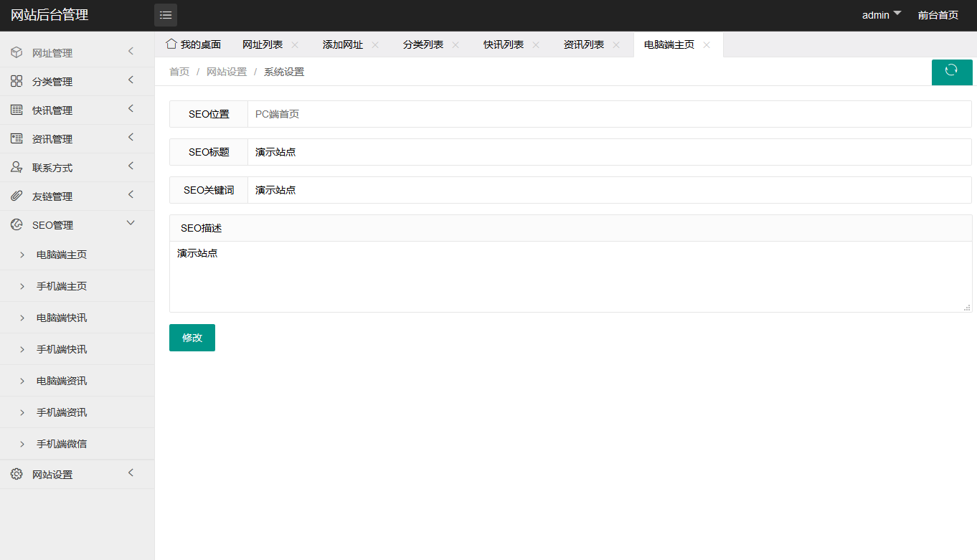Image resolution: width=977 pixels, height=560 pixels.
Task: Open the admin user dropdown
Action: (x=881, y=15)
